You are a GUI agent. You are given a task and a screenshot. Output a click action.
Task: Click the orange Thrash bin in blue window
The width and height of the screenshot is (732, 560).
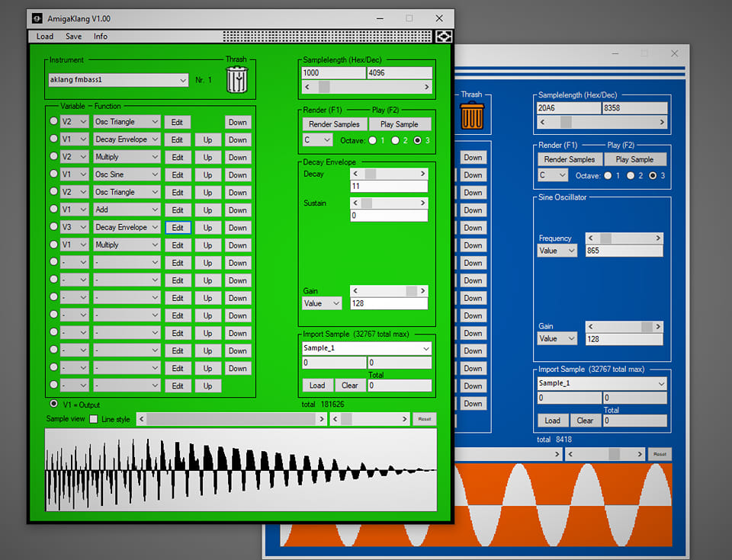[x=472, y=115]
